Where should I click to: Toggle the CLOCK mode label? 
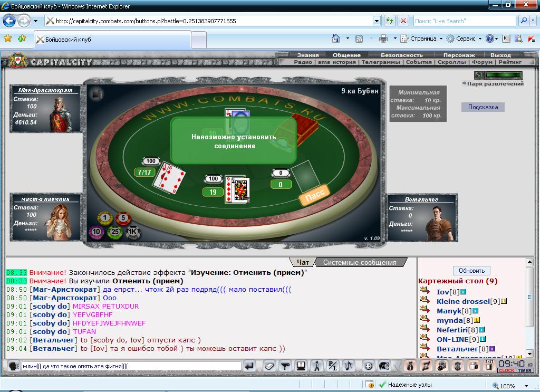pyautogui.click(x=506, y=371)
